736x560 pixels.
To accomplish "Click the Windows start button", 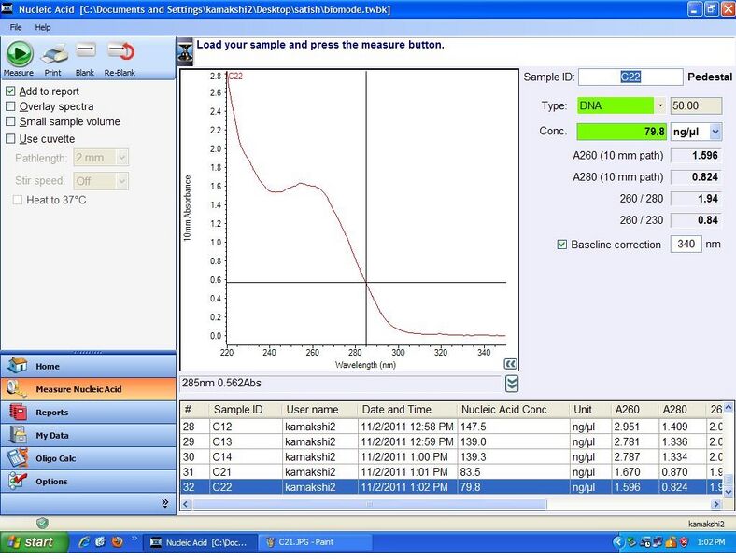I will [x=34, y=541].
